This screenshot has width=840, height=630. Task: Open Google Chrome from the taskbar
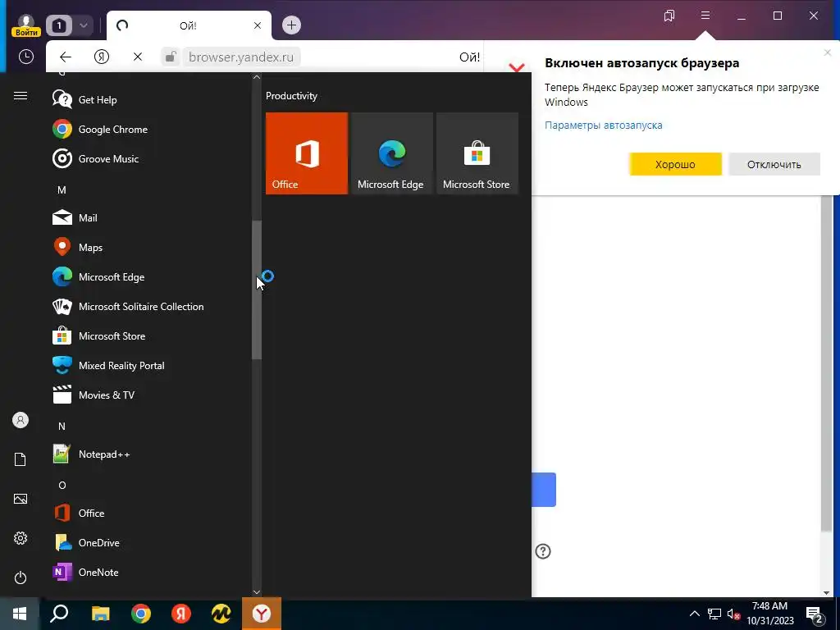click(141, 614)
